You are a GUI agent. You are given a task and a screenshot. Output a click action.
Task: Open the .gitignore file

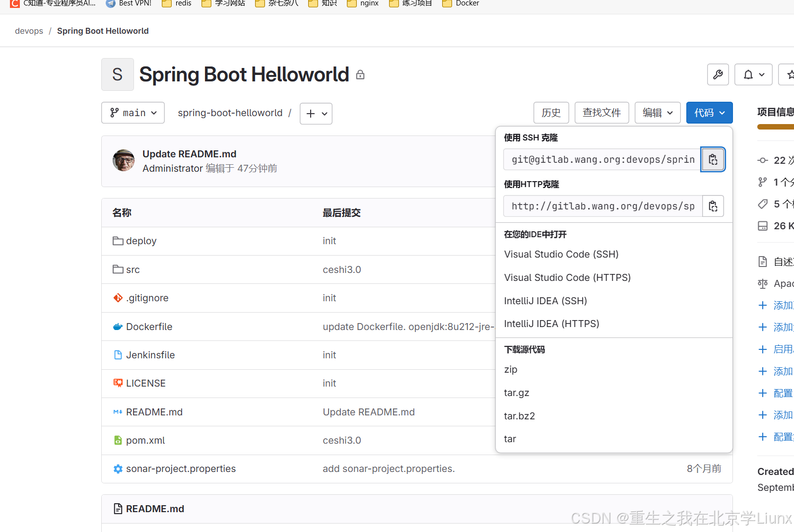(147, 298)
